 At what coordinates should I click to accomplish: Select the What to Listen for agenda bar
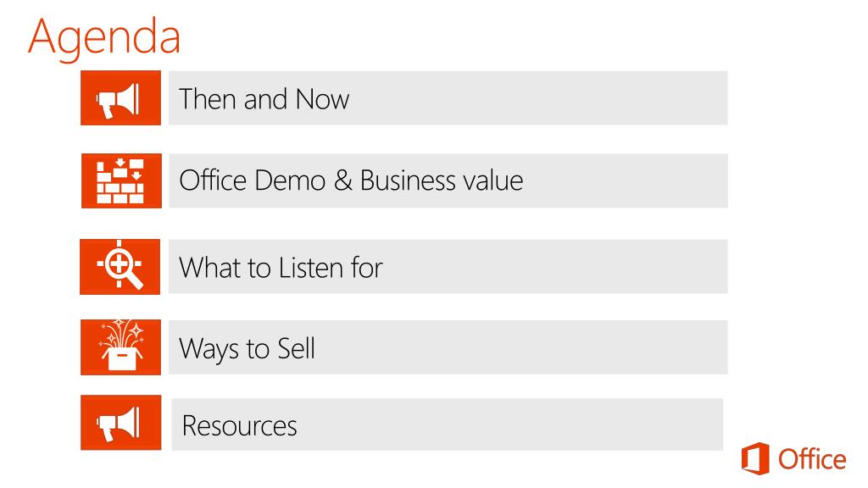pos(448,267)
